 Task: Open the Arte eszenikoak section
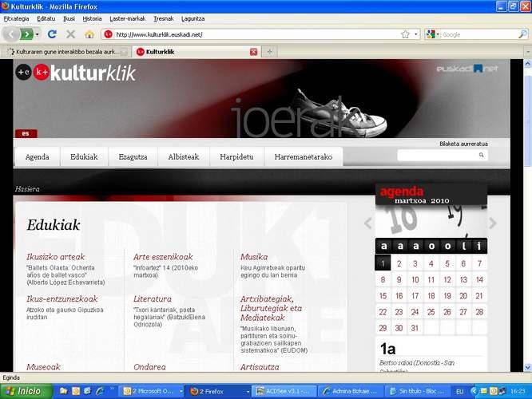click(163, 257)
